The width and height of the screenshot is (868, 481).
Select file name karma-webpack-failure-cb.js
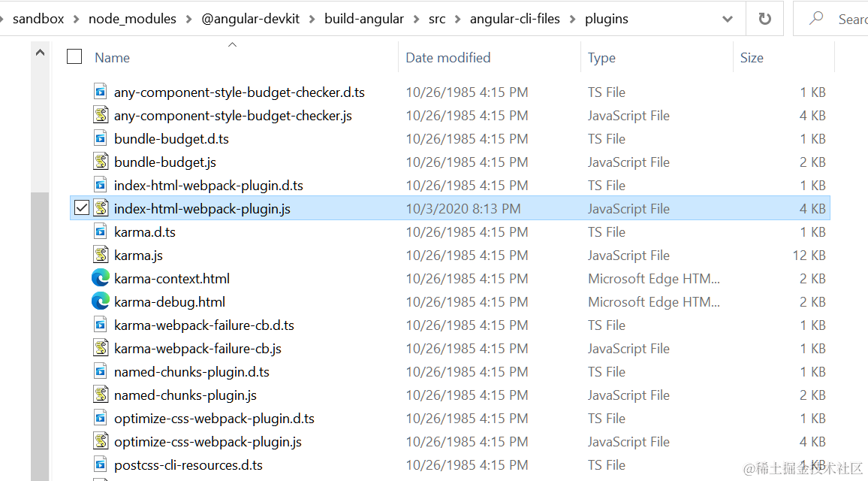pyautogui.click(x=197, y=348)
